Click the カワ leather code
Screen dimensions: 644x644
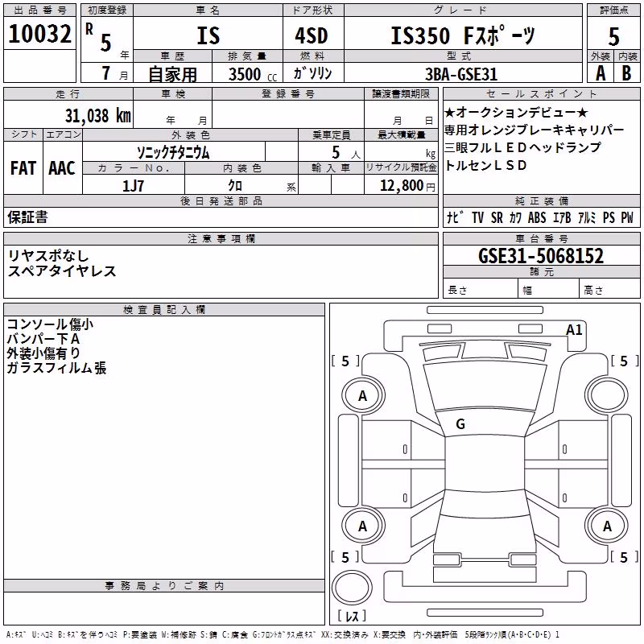point(515,217)
